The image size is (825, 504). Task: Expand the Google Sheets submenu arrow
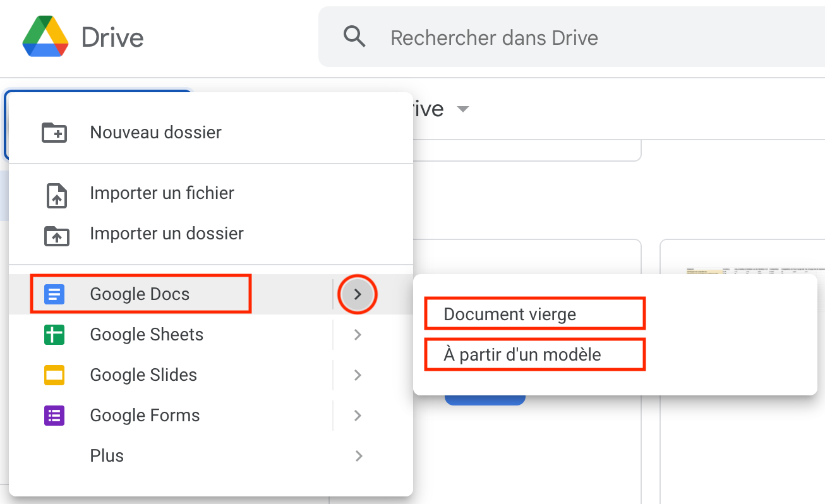click(x=358, y=335)
